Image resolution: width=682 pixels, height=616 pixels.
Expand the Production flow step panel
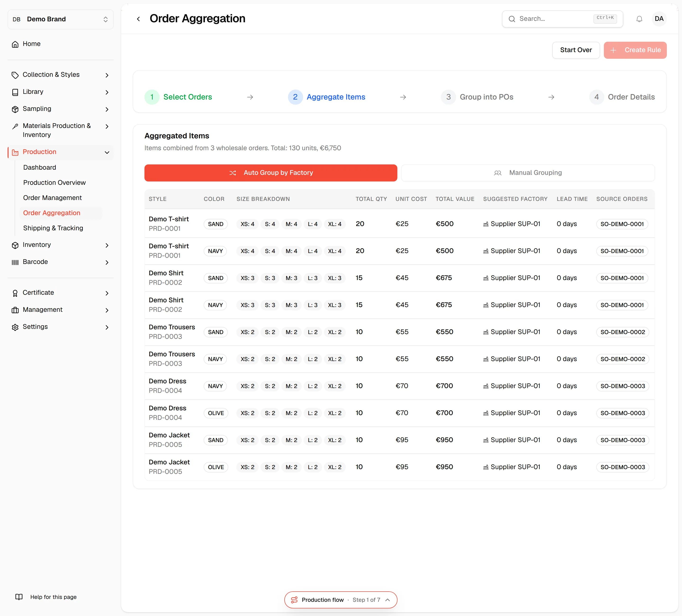(388, 600)
